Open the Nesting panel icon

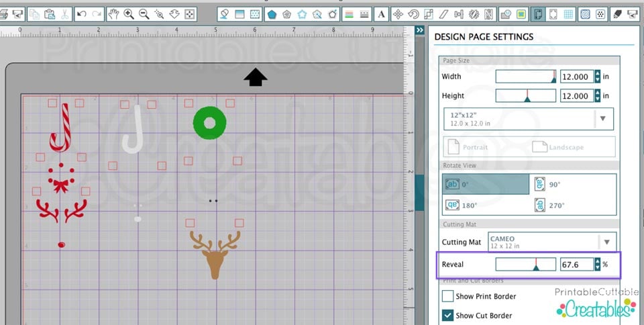(x=489, y=14)
